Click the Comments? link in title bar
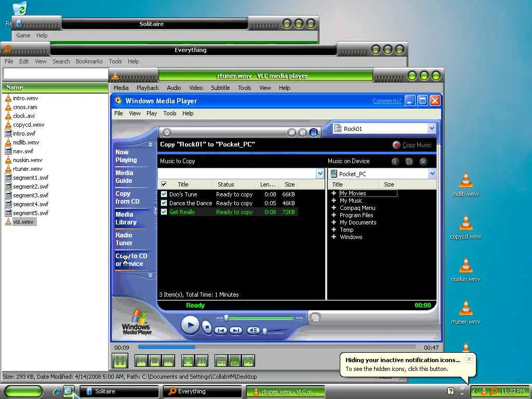The width and height of the screenshot is (532, 399). point(387,101)
